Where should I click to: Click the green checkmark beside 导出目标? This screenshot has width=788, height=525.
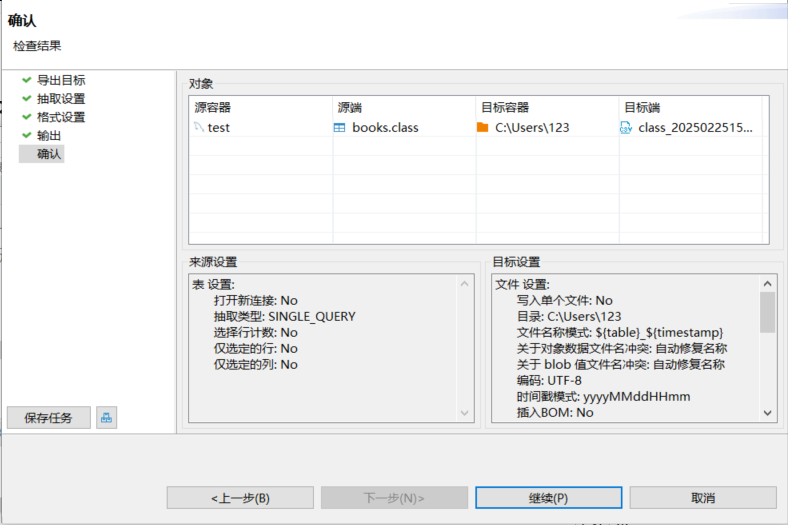click(26, 80)
